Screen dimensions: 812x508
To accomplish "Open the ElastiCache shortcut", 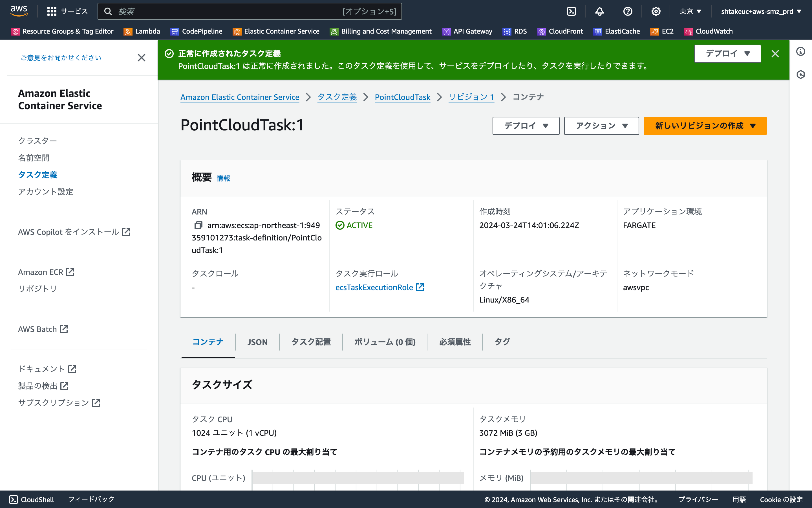I will pyautogui.click(x=617, y=31).
